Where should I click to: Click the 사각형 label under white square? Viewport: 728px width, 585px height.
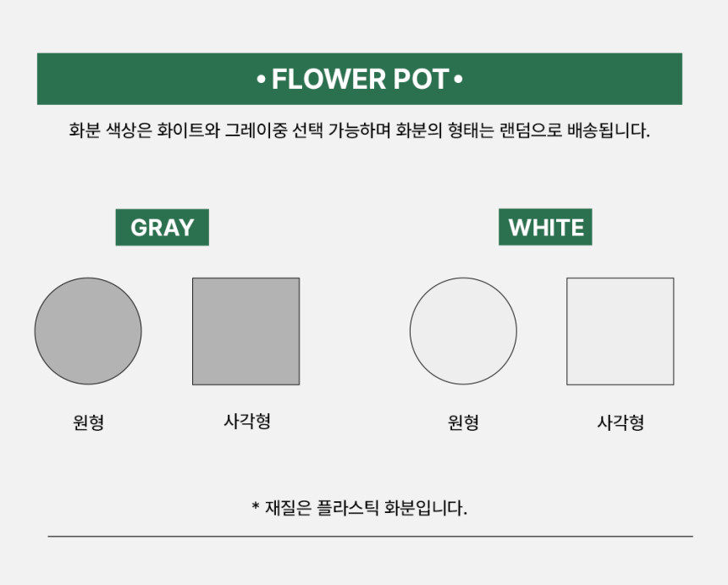click(x=620, y=422)
